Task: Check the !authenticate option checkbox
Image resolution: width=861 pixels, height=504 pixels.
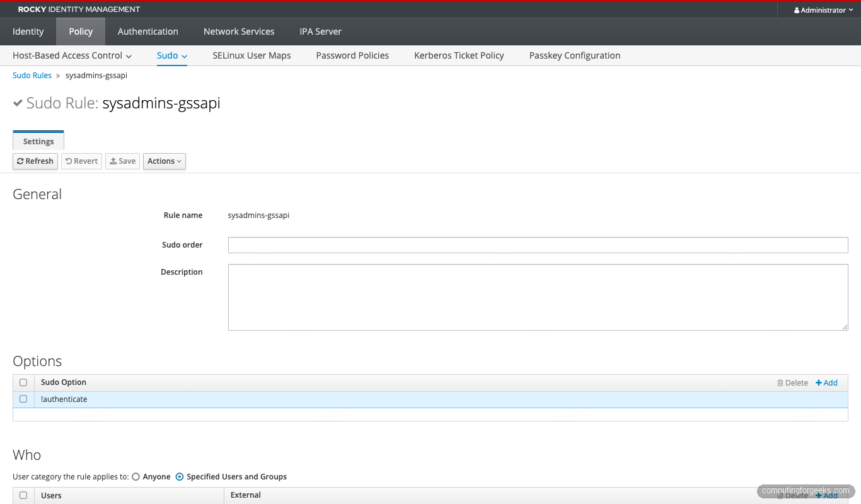Action: (x=23, y=399)
